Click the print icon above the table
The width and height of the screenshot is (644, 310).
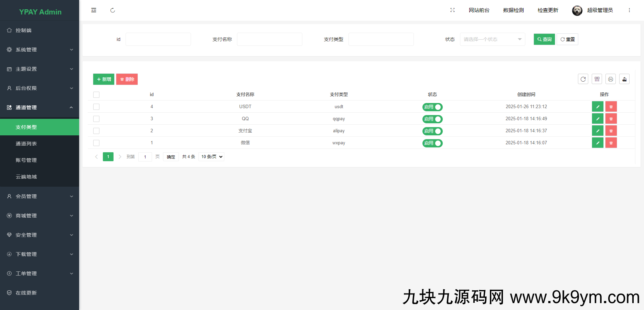click(611, 79)
